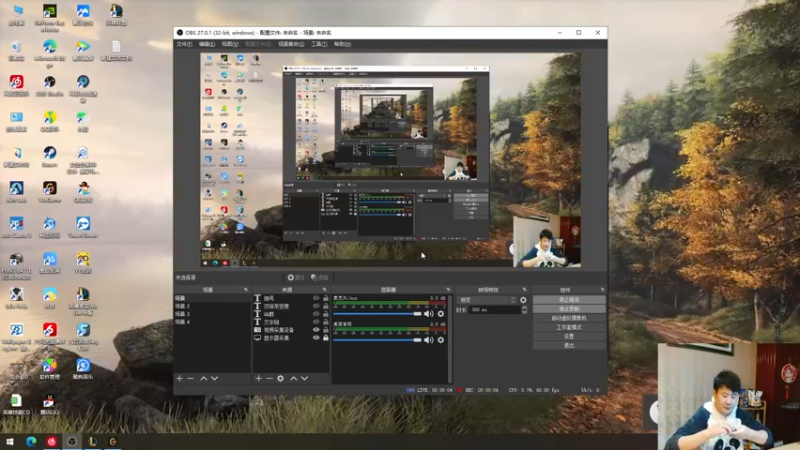Switch to OBS via its taskbar icon

click(x=72, y=441)
